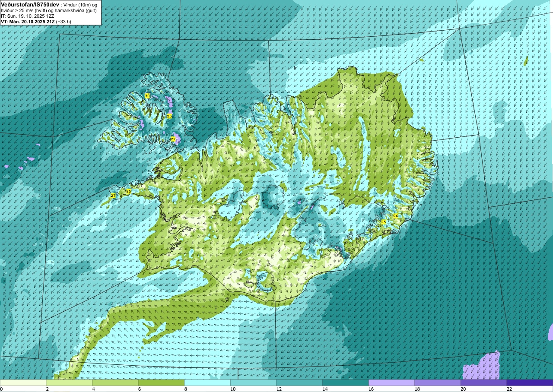This screenshot has height=392, width=553.
Task: Click the 16–18 light lavender legend swatch
Action: pyautogui.click(x=391, y=383)
